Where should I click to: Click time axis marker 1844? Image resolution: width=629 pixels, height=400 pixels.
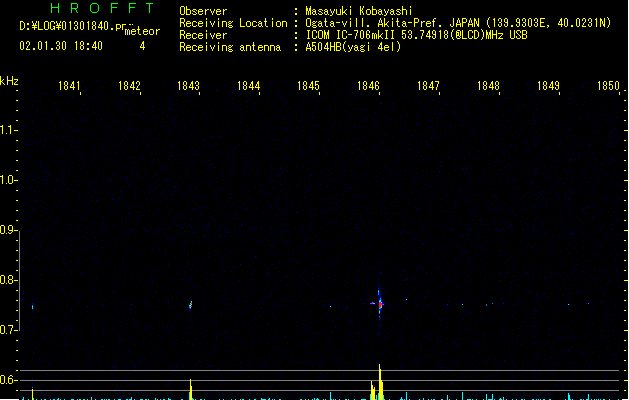pos(249,86)
